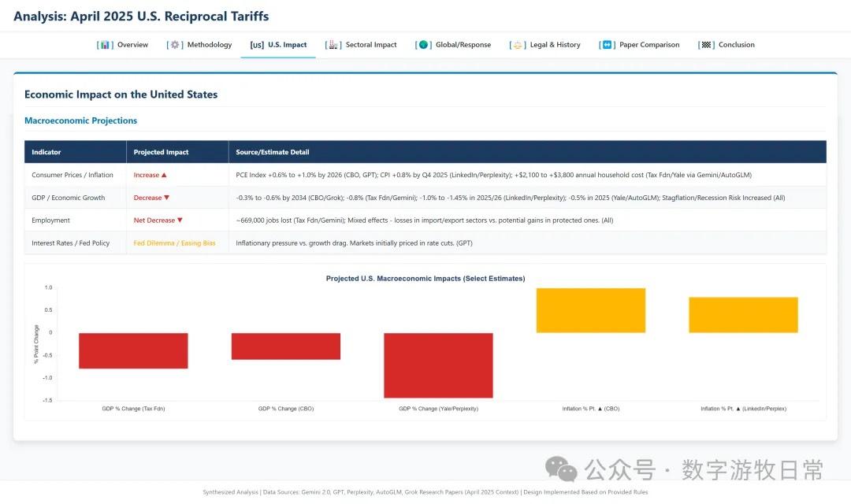Screen dimensions: 851x504
Task: Click the Macroeconomic Projections heading
Action: (80, 120)
